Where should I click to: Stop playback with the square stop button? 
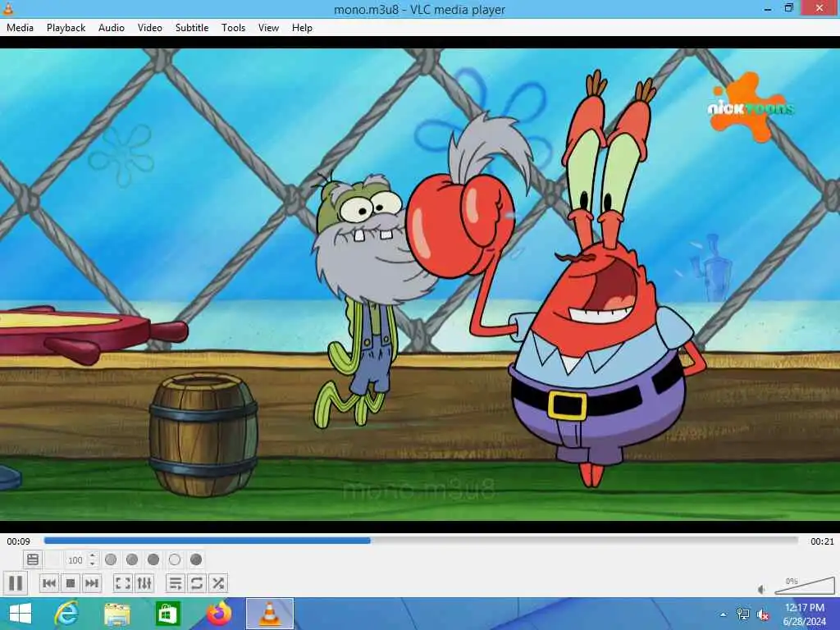71,583
